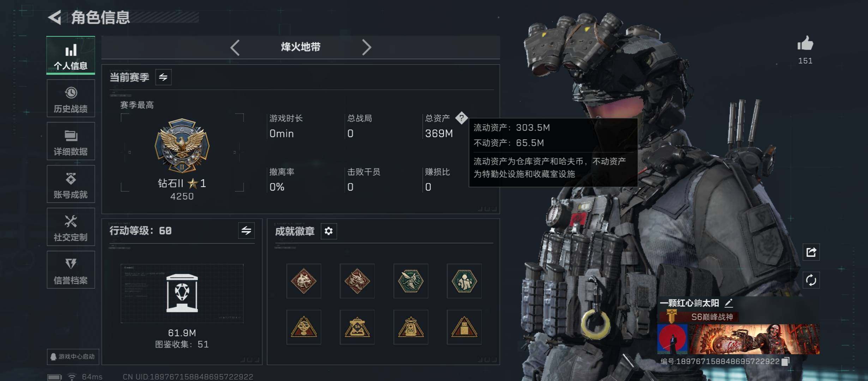This screenshot has width=868, height=381.
Task: Click the refresh rotate icon beside character
Action: pyautogui.click(x=811, y=280)
